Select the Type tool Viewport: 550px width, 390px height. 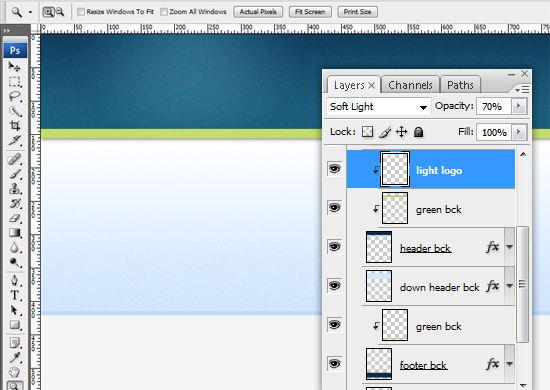14,296
